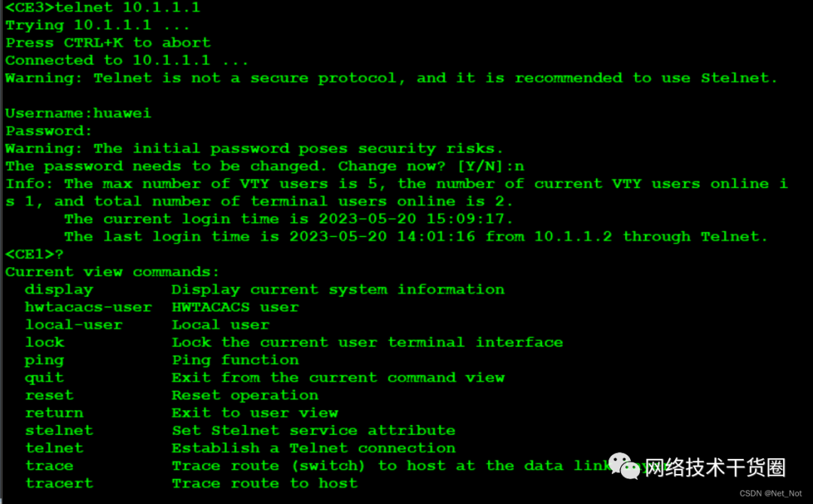This screenshot has height=504, width=813.
Task: Click the "Password:" prompt line
Action: tap(49, 131)
